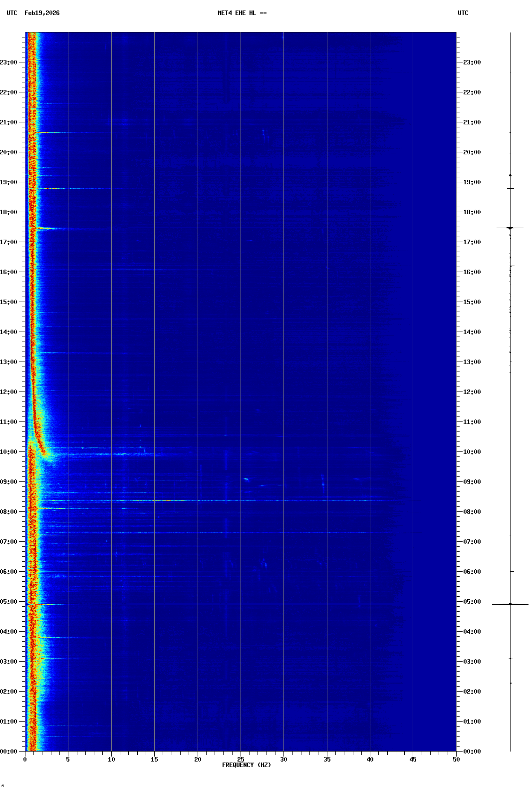The image size is (532, 791).
Task: Click the 23:00 label on right time axis
Action: 472,62
